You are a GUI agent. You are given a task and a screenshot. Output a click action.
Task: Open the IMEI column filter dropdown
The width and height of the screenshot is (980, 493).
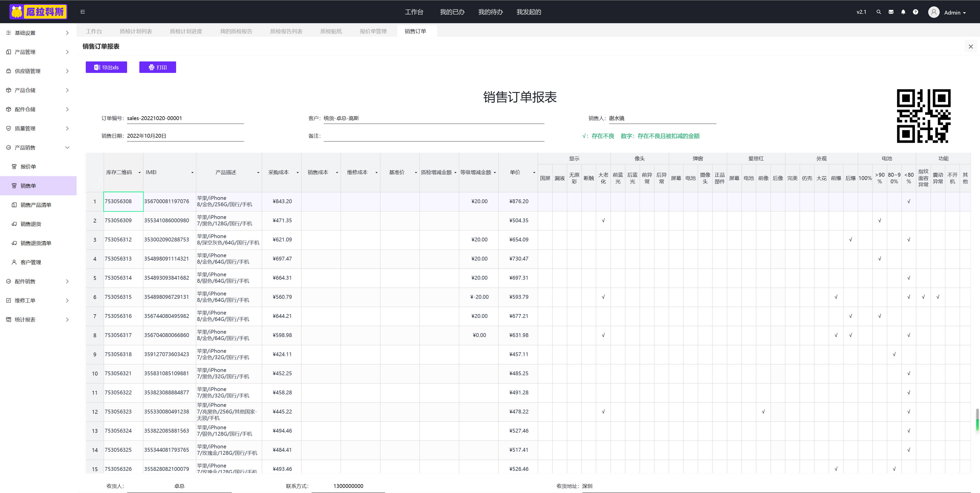[192, 173]
